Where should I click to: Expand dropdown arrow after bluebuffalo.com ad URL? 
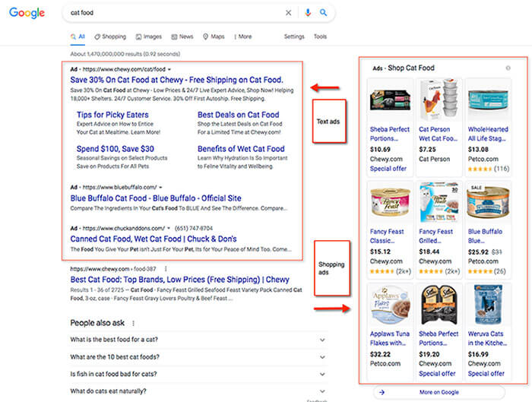click(160, 187)
